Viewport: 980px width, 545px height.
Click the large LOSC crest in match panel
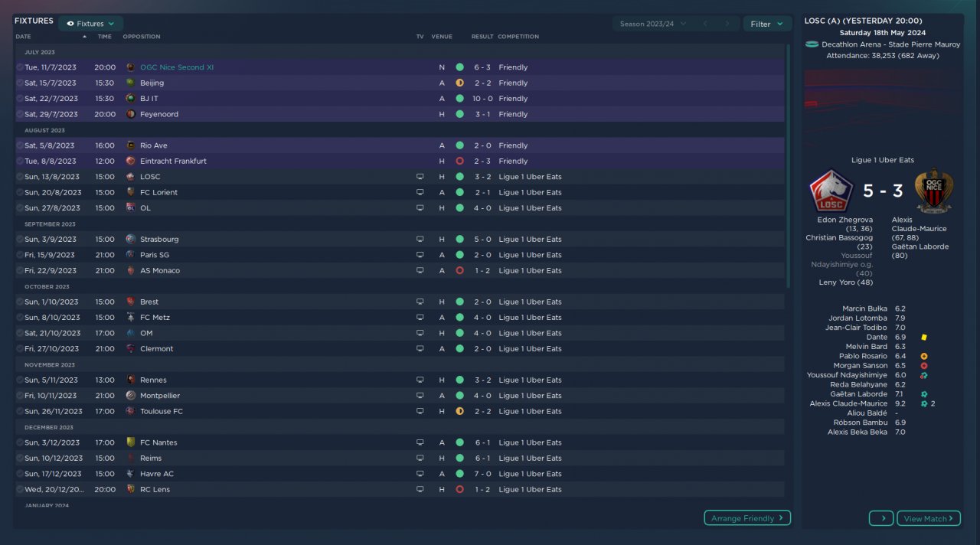click(831, 191)
